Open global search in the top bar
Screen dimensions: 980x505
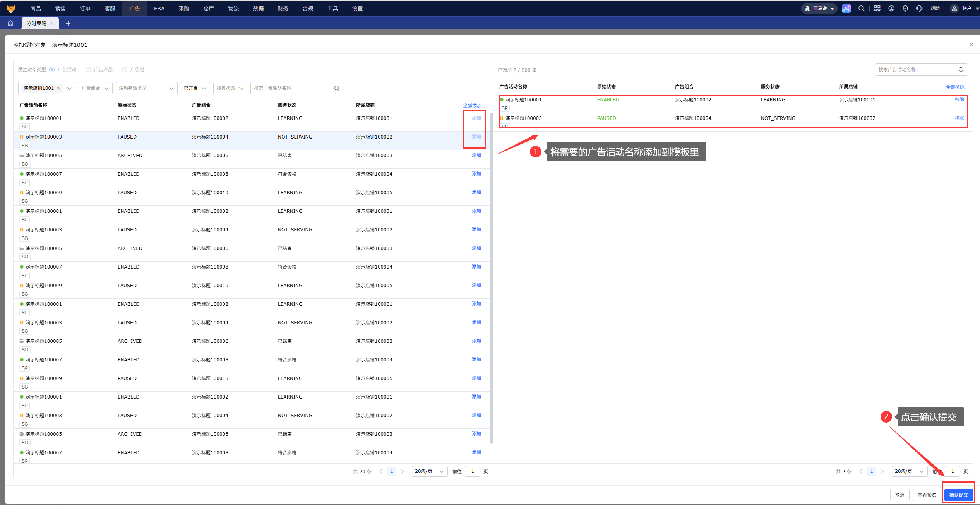(861, 8)
